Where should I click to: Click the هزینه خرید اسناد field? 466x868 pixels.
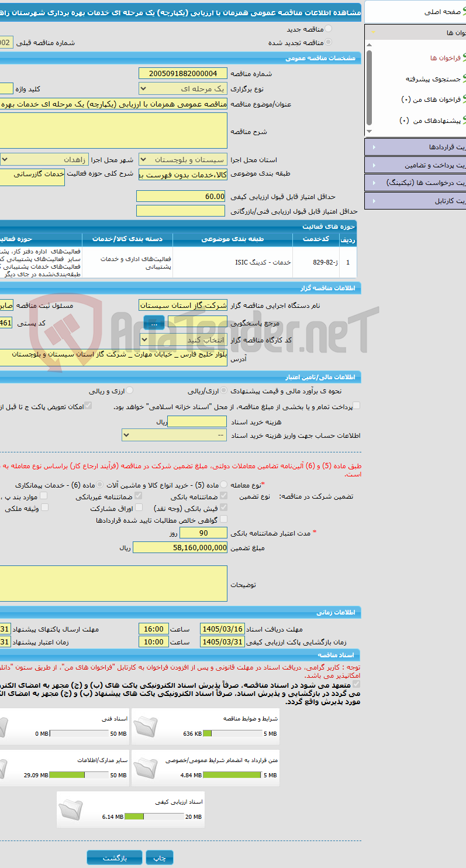pyautogui.click(x=197, y=421)
